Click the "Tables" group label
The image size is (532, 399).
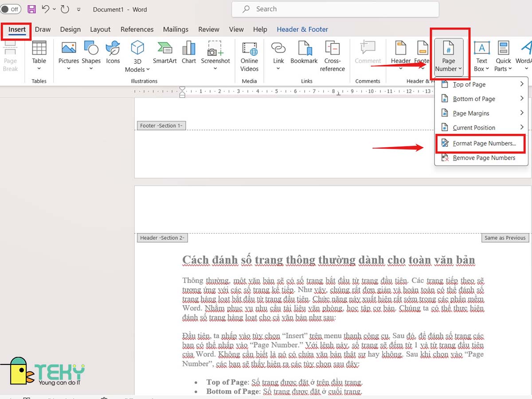point(39,81)
